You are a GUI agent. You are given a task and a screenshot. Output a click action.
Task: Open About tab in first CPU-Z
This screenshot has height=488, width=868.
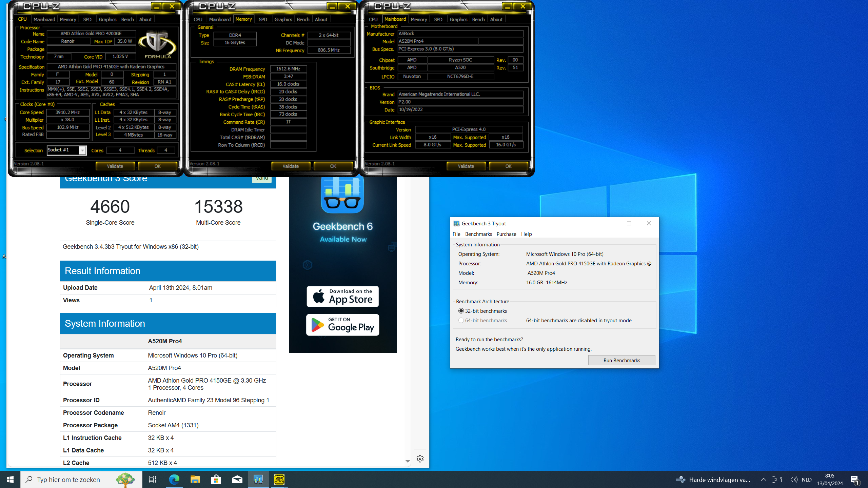coord(145,19)
